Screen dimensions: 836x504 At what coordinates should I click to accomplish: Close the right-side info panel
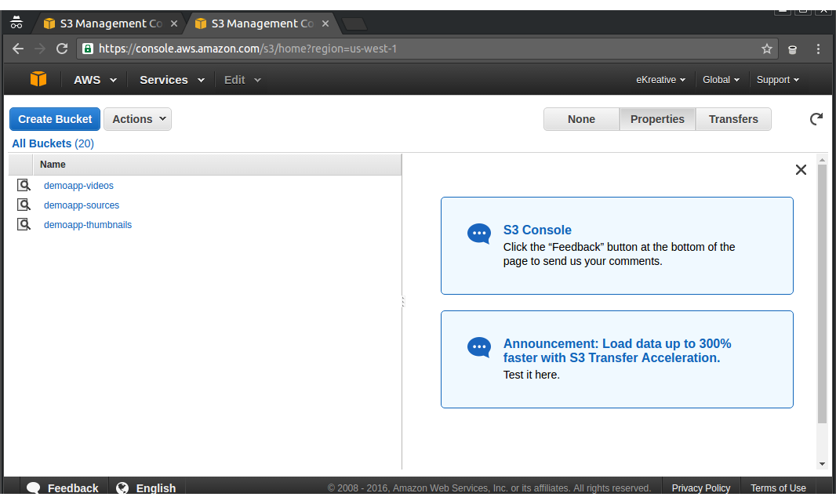(801, 169)
